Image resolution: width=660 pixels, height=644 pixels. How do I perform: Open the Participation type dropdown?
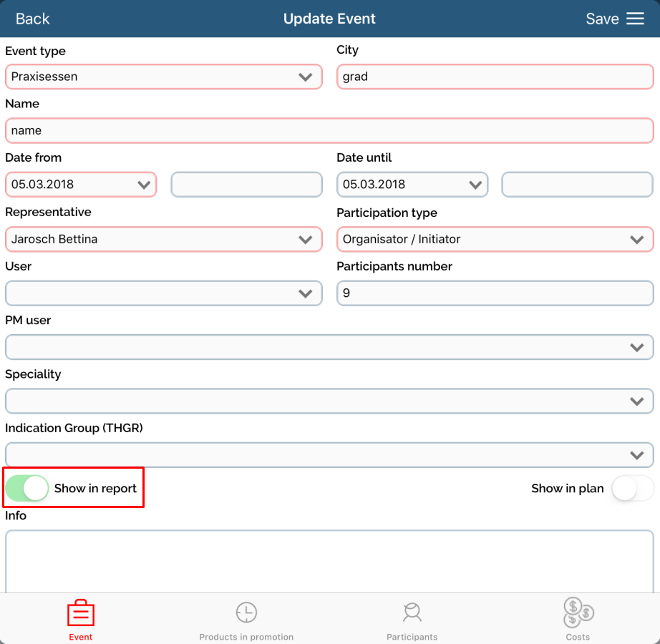tap(495, 239)
